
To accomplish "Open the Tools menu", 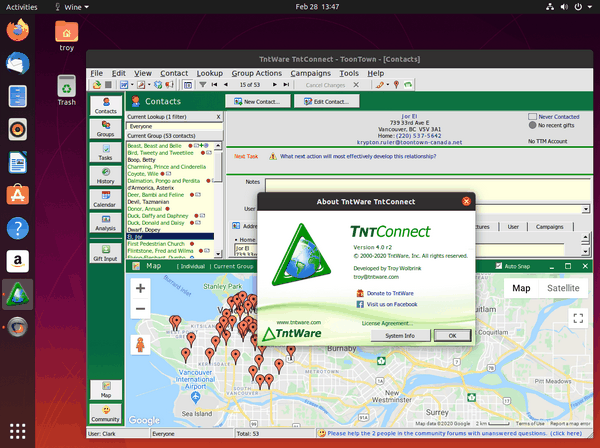I will pyautogui.click(x=349, y=73).
